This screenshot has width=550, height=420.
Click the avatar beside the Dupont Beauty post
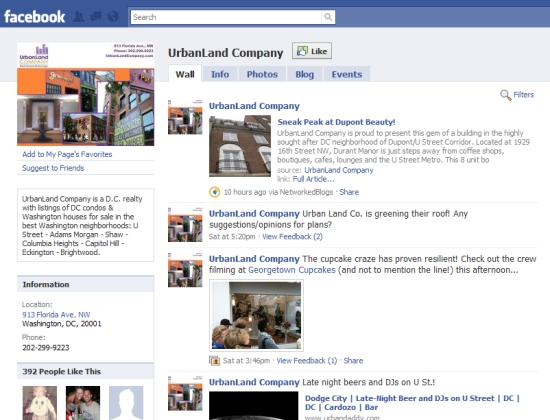185,117
